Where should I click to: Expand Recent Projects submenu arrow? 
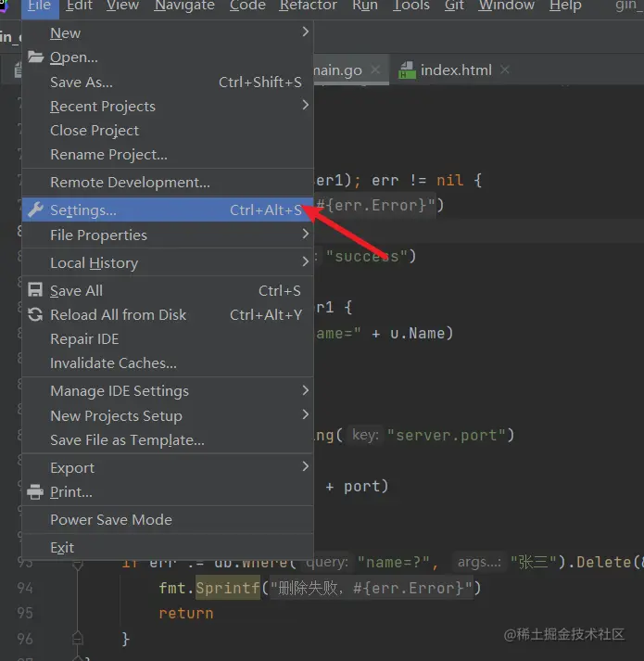tap(306, 106)
